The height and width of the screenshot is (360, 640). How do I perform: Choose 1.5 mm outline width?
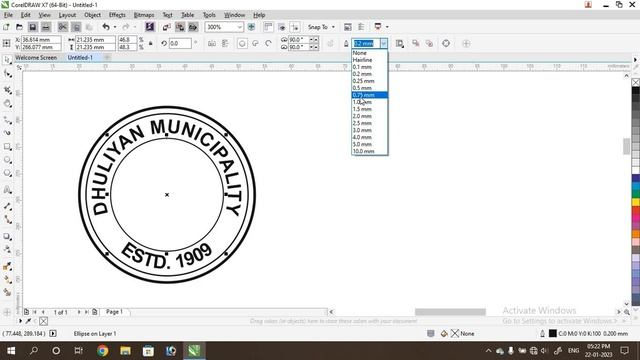369,109
